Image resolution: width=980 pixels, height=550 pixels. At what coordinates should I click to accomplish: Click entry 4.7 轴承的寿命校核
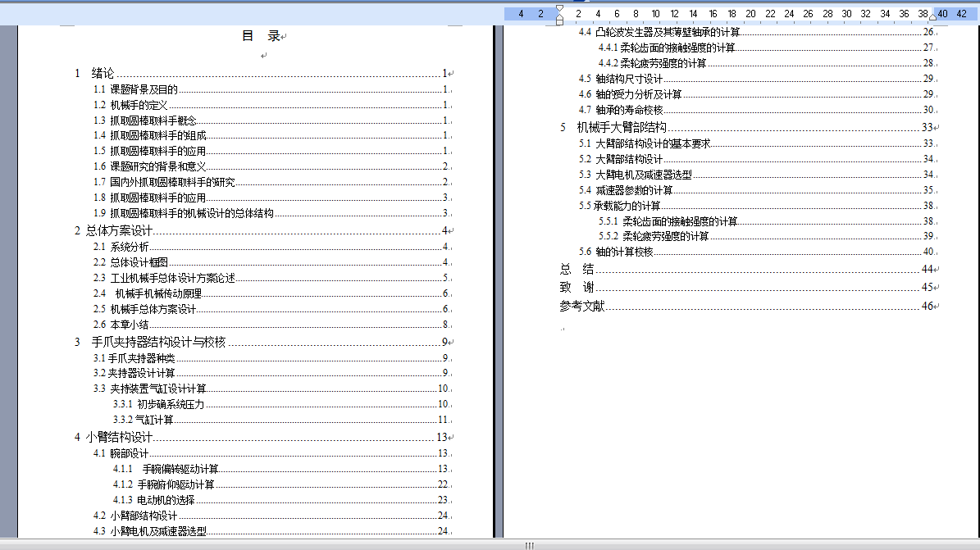click(757, 110)
